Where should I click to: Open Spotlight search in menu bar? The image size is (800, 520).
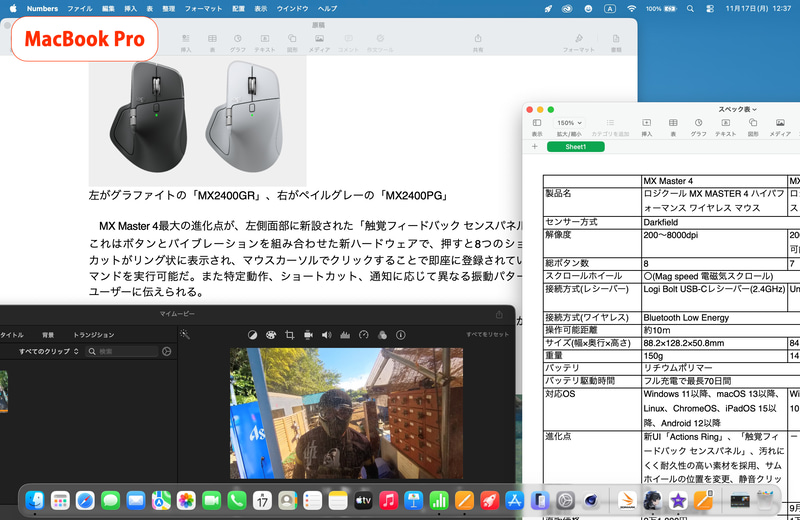pyautogui.click(x=690, y=8)
